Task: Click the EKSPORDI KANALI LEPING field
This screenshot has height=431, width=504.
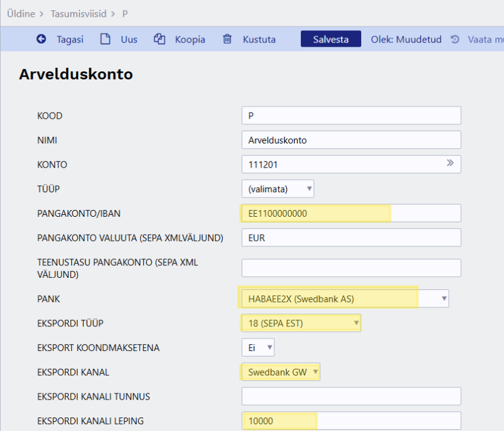Action: [351, 421]
